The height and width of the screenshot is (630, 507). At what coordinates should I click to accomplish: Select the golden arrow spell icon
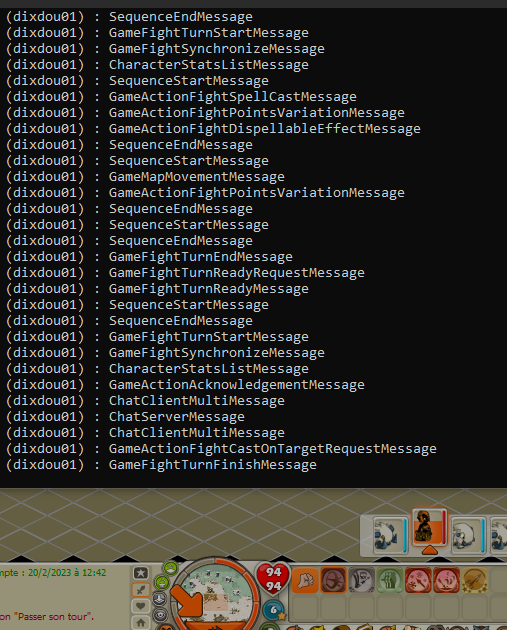[474, 581]
